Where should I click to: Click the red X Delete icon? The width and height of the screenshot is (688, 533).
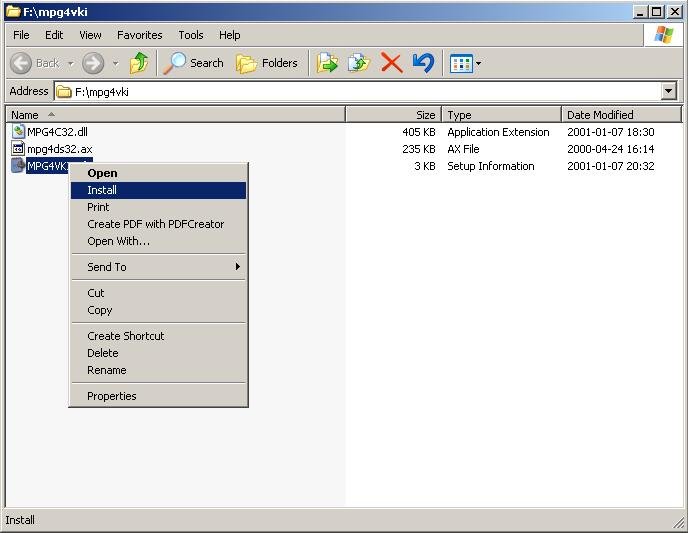coord(391,63)
